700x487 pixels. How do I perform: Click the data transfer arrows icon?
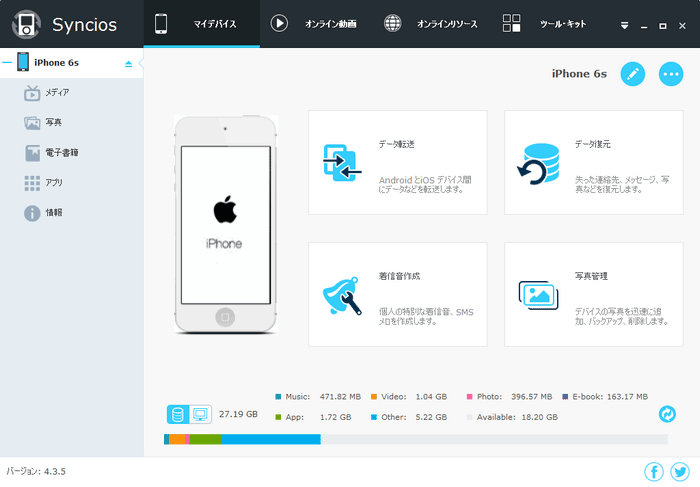coord(342,162)
